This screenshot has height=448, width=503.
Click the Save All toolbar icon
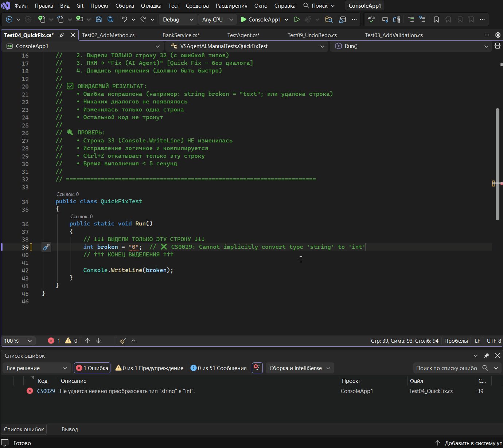[x=110, y=20]
